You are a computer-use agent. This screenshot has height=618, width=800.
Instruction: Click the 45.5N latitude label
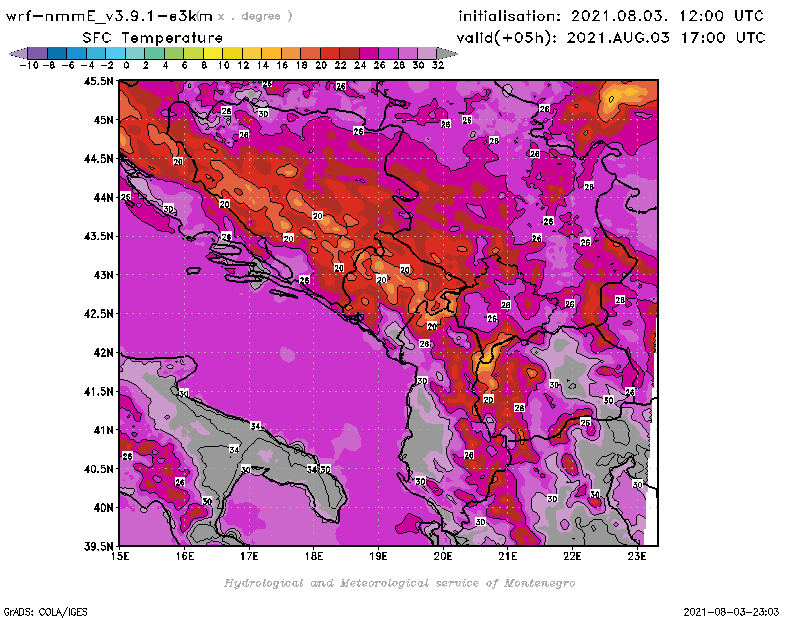coord(98,81)
